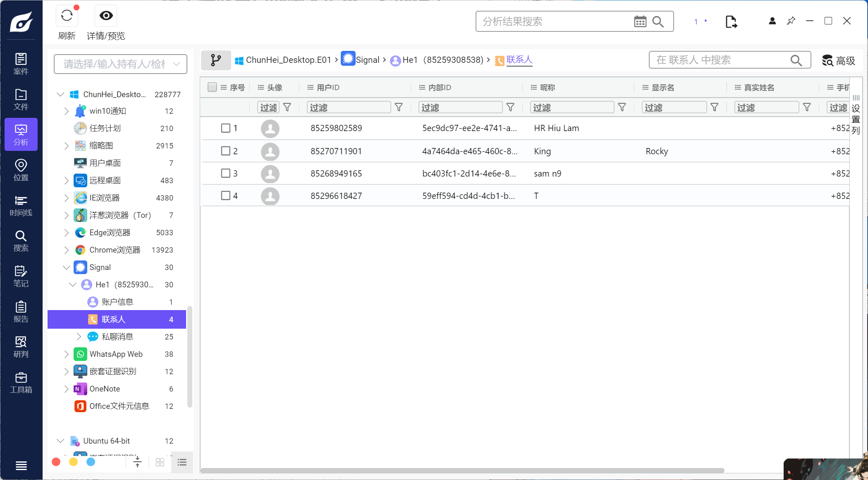Check the row 4 contact checkbox

click(x=225, y=196)
